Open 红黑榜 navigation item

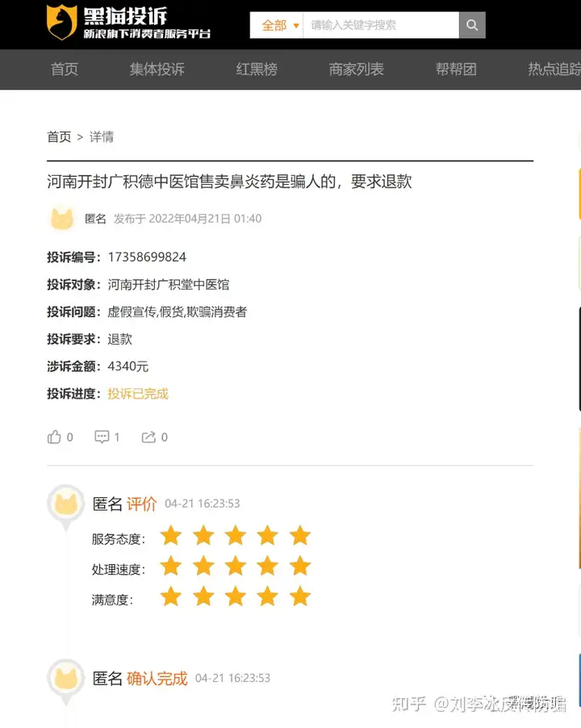(x=257, y=69)
